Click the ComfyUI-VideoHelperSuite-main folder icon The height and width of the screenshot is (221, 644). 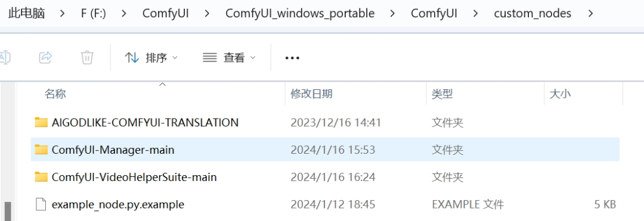[41, 177]
